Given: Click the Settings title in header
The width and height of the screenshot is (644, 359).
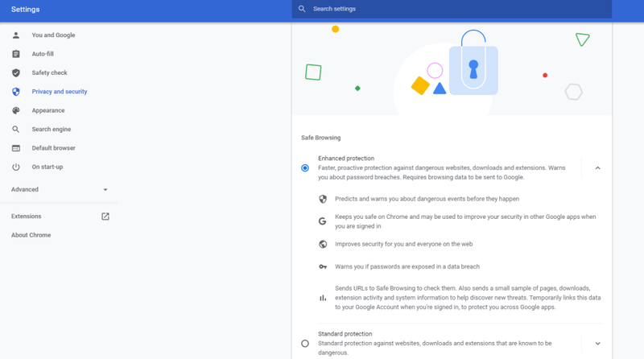Looking at the screenshot, I should 26,9.
